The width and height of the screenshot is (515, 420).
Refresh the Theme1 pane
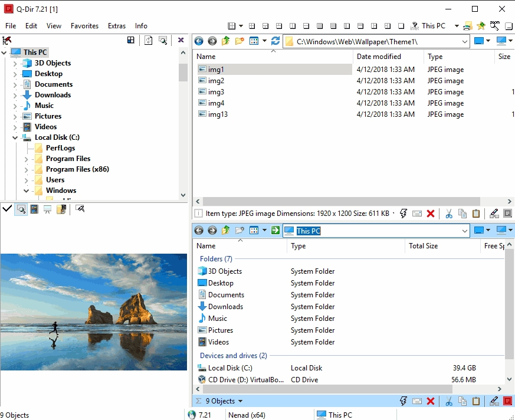[275, 41]
